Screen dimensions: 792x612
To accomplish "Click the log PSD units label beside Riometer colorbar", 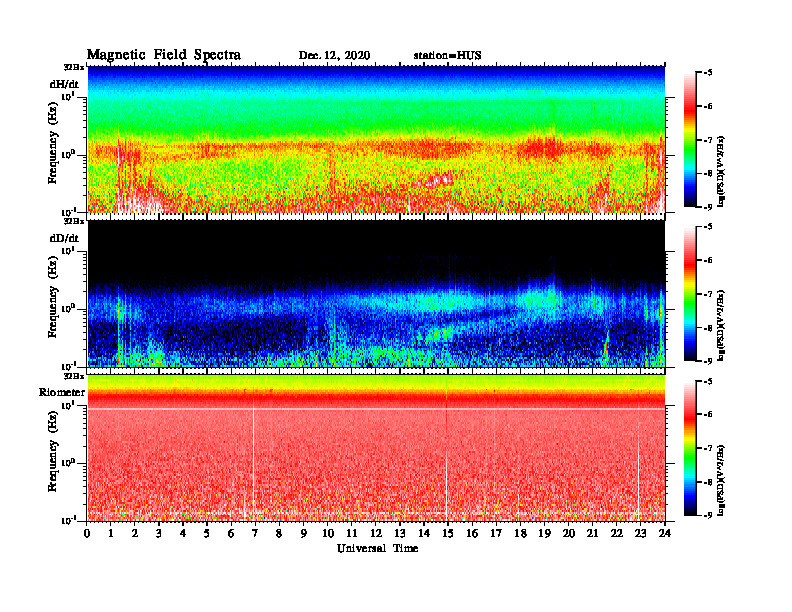I will coord(722,480).
